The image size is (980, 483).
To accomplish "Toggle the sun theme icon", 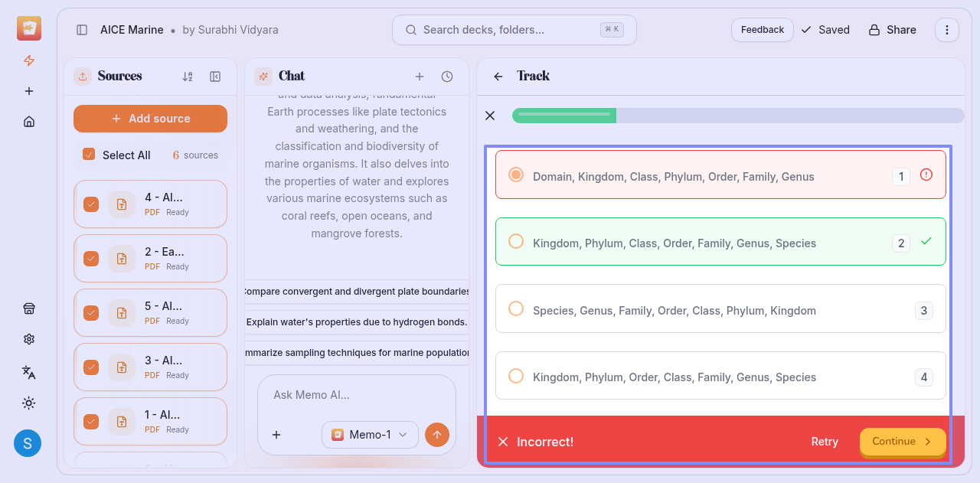I will (29, 403).
